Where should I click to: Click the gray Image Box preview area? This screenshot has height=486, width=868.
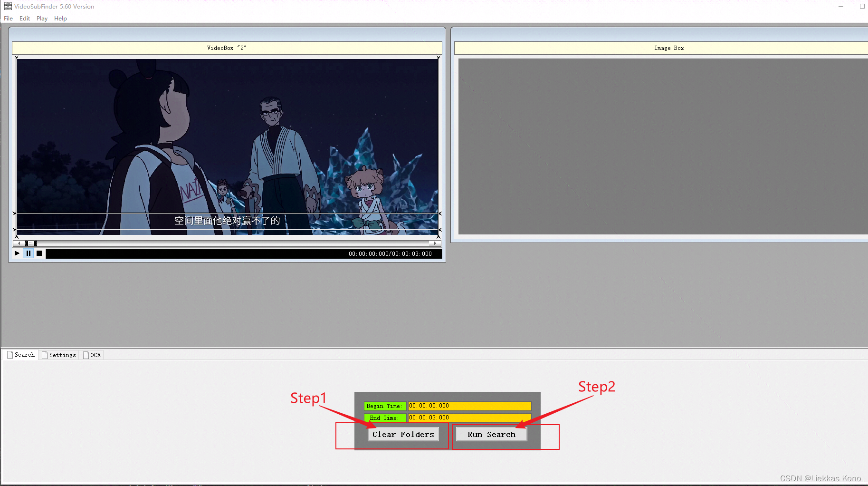coord(663,146)
